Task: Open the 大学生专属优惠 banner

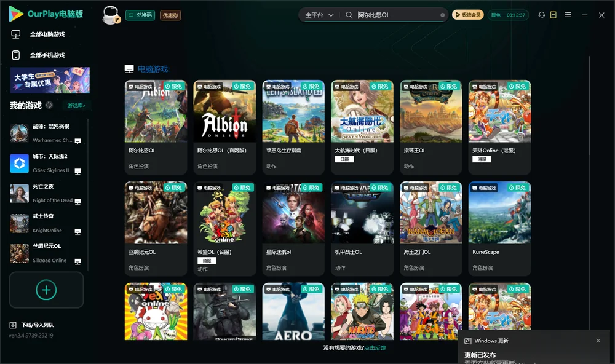Action: (50, 81)
